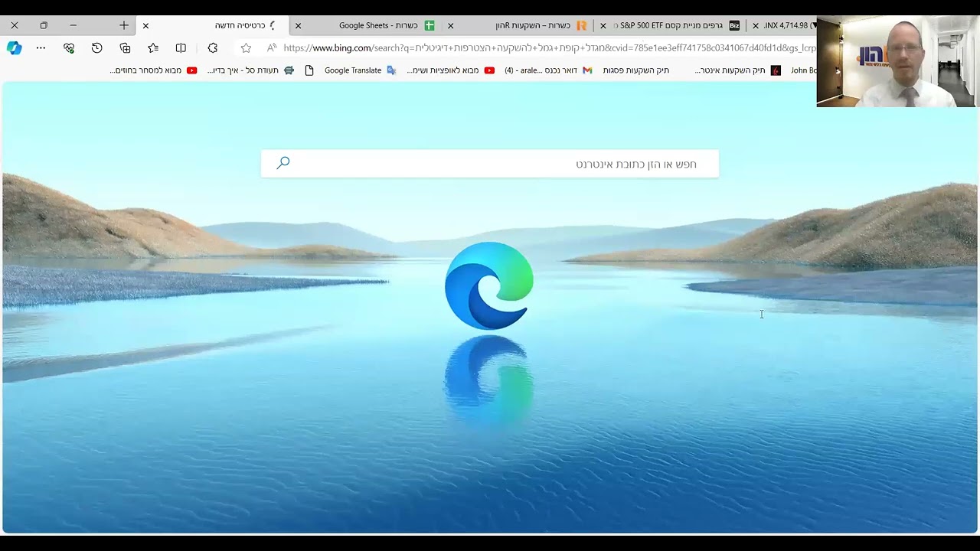Screen dimensions: 980x551
Task: Open the מבוא למסחר בחוזים bookmark
Action: 153,70
